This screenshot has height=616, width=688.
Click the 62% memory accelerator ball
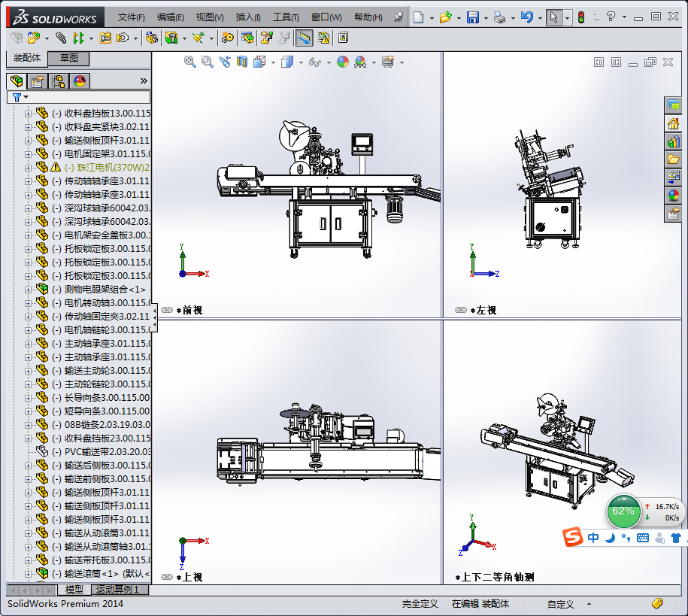tap(623, 511)
